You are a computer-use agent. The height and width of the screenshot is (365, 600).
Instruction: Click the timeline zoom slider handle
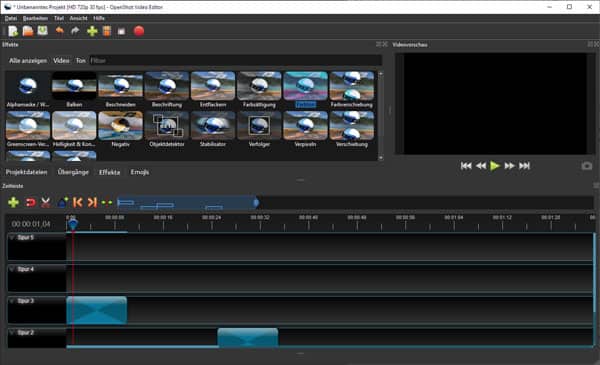(256, 202)
